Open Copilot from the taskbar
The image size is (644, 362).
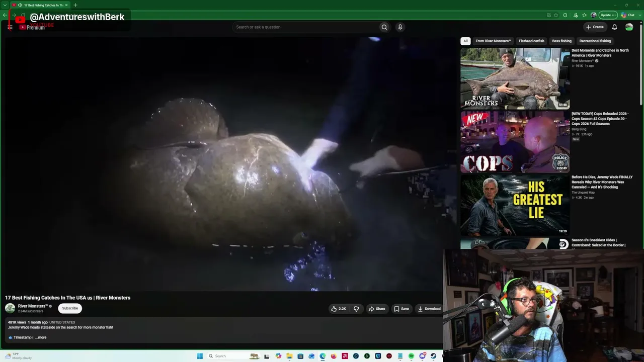[x=278, y=356]
